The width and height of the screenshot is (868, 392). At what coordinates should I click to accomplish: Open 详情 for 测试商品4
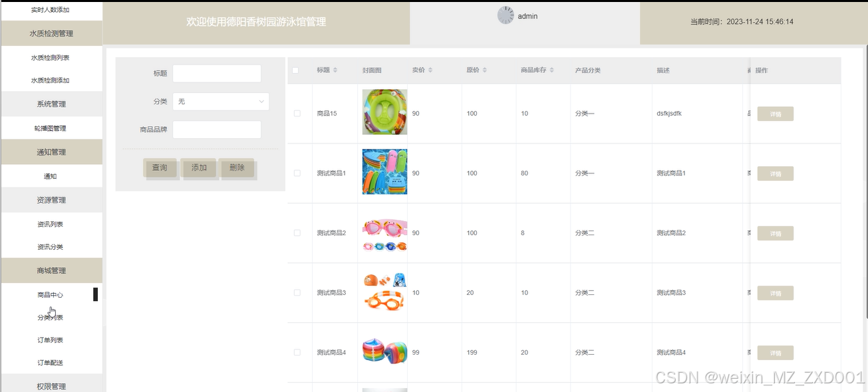tap(776, 353)
